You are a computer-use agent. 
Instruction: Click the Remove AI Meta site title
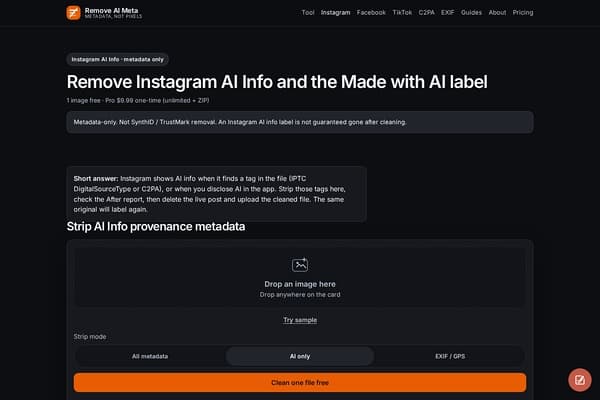point(111,11)
